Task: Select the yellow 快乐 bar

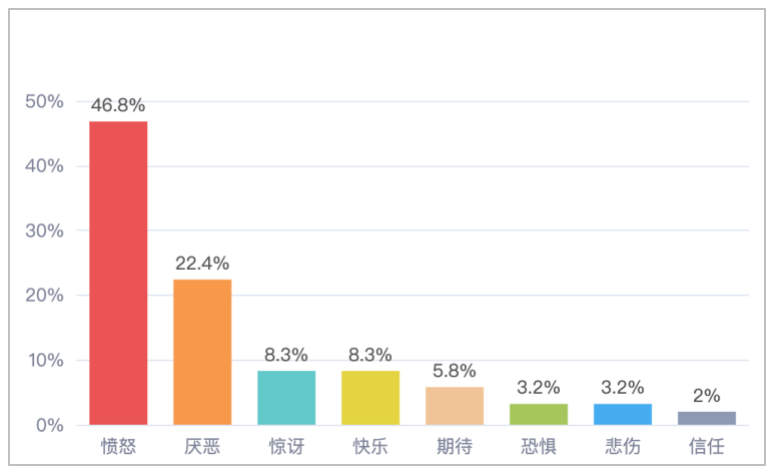Action: click(x=370, y=398)
